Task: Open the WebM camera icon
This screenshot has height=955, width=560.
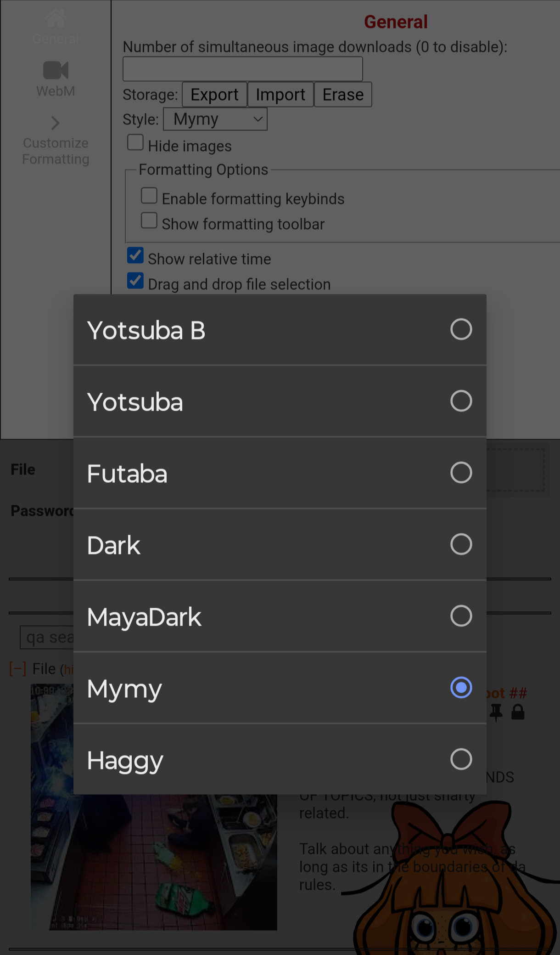Action: coord(56,70)
